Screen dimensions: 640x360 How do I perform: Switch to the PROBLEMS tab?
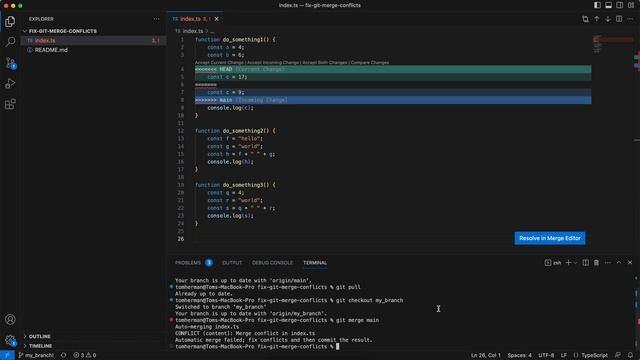193,263
